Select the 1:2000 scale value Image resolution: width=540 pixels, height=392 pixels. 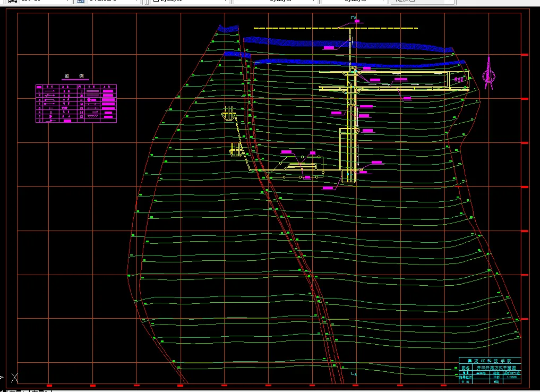(x=512, y=377)
